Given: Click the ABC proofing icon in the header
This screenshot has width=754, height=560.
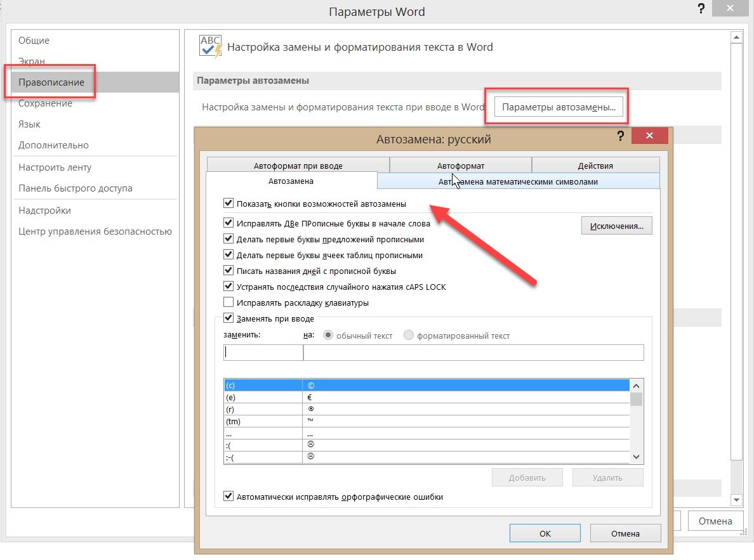Looking at the screenshot, I should (211, 47).
